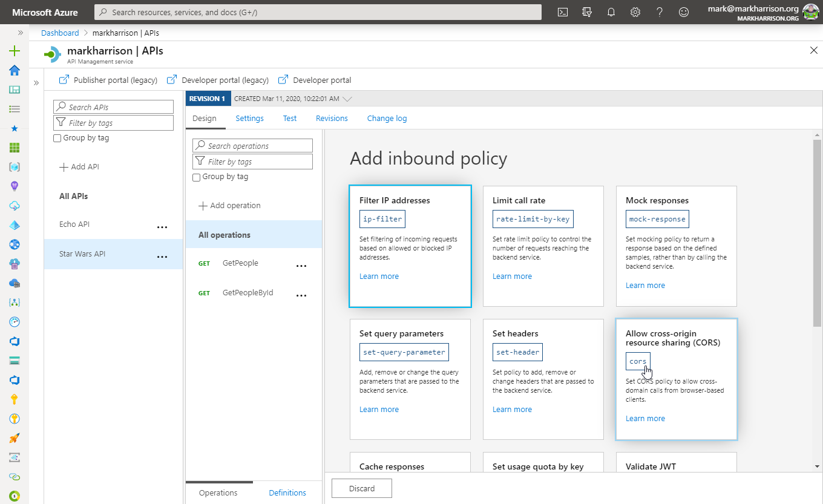Click the Help question mark icon
823x504 pixels.
pos(660,11)
